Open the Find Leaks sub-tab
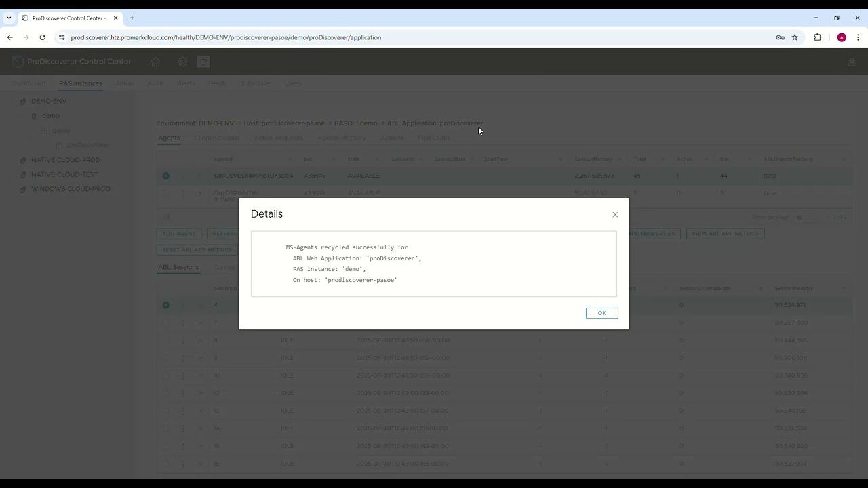Screen dimensions: 868x488 [x=434, y=138]
